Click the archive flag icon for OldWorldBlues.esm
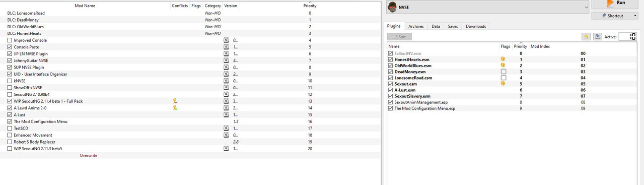Viewport: 644px width, 185px height. (x=503, y=66)
